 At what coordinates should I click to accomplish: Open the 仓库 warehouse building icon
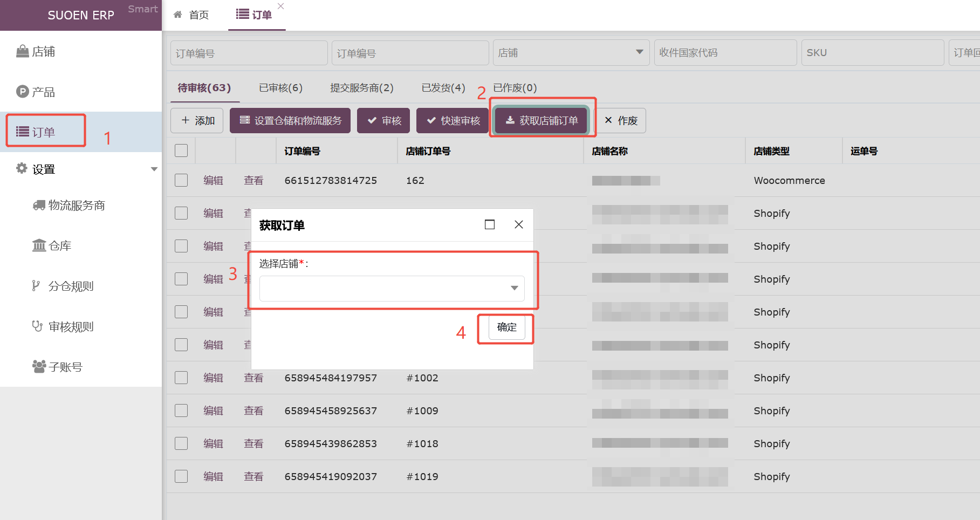pyautogui.click(x=39, y=245)
